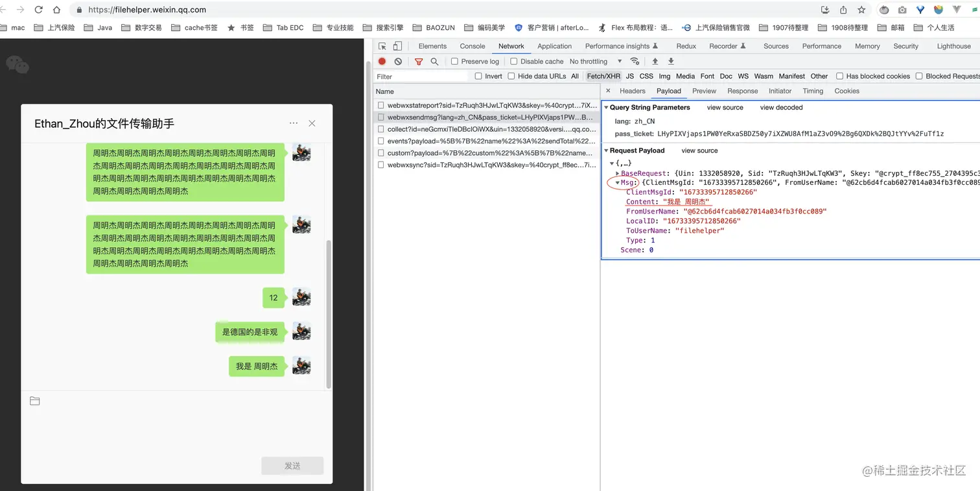980x491 pixels.
Task: Reload the page with the refresh icon
Action: pos(39,10)
